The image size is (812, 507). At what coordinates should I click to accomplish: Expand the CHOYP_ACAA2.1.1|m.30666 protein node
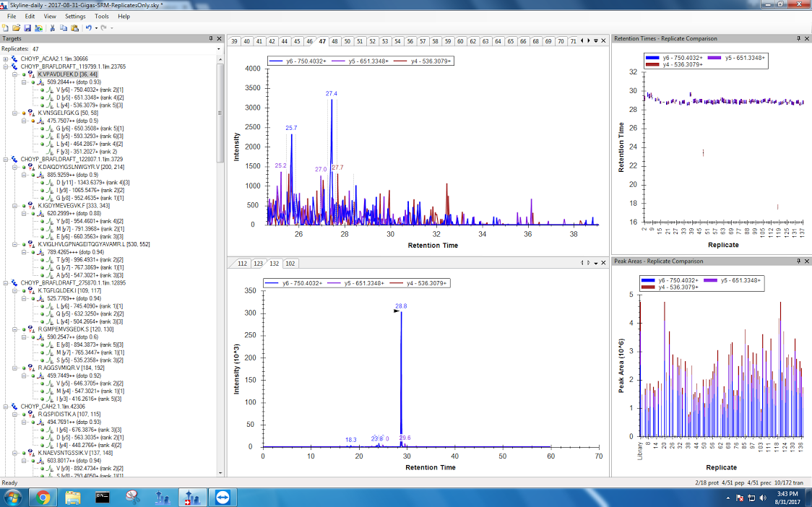(6, 58)
